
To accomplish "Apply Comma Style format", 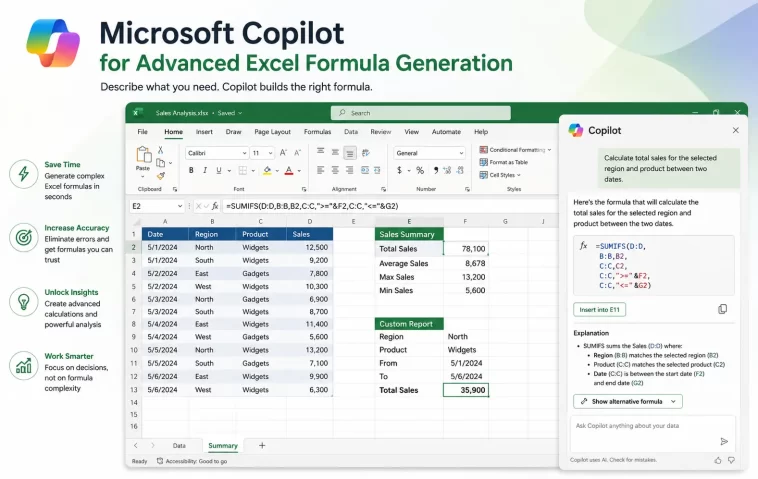I will coord(436,170).
